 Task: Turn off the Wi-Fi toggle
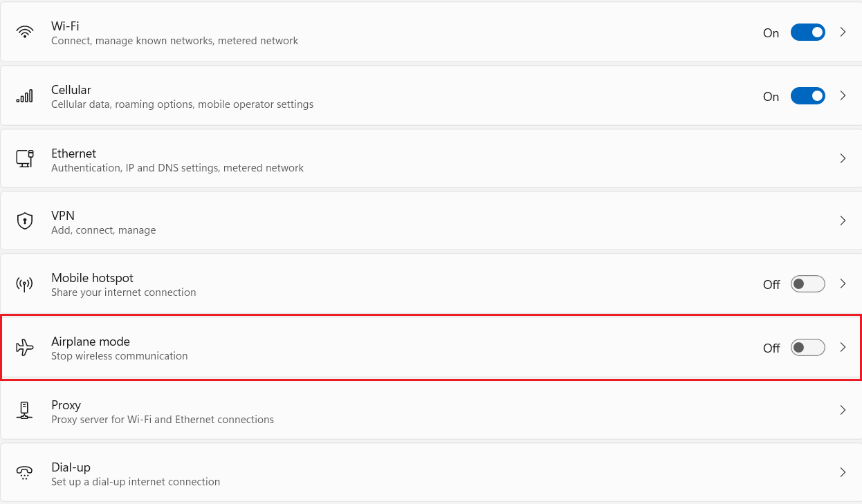coord(807,32)
